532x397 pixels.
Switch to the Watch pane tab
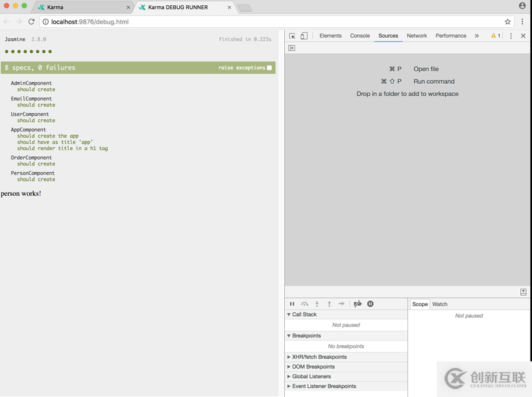pos(440,304)
